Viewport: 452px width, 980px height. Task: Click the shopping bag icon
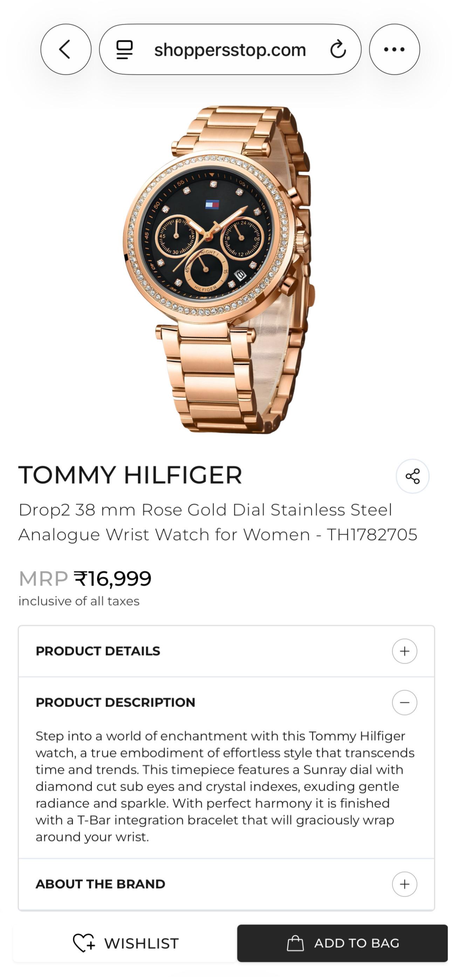click(x=295, y=943)
